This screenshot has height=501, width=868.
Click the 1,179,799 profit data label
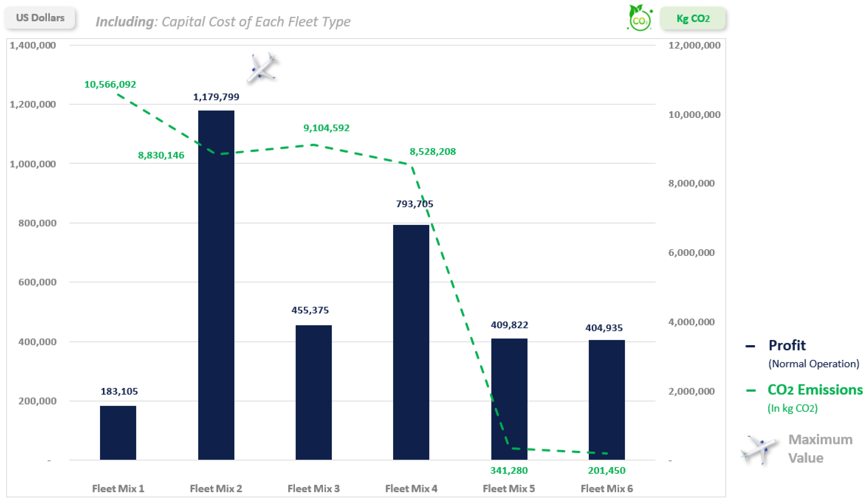point(216,97)
